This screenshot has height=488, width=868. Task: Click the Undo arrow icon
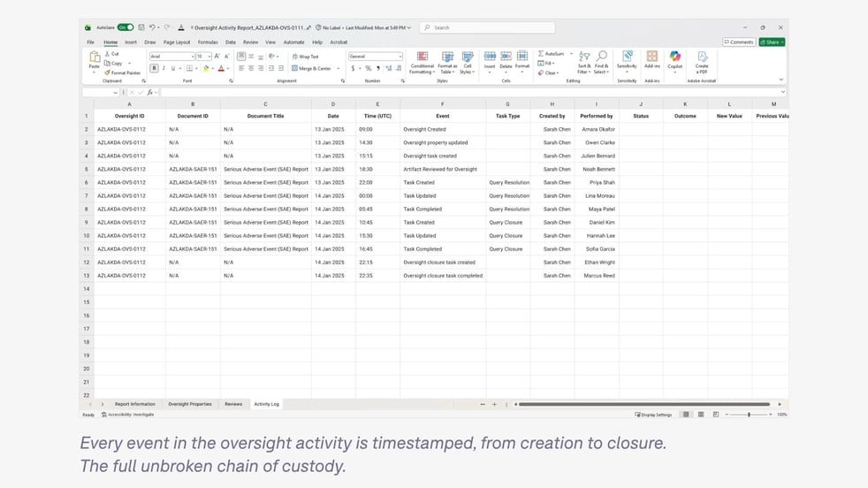152,27
